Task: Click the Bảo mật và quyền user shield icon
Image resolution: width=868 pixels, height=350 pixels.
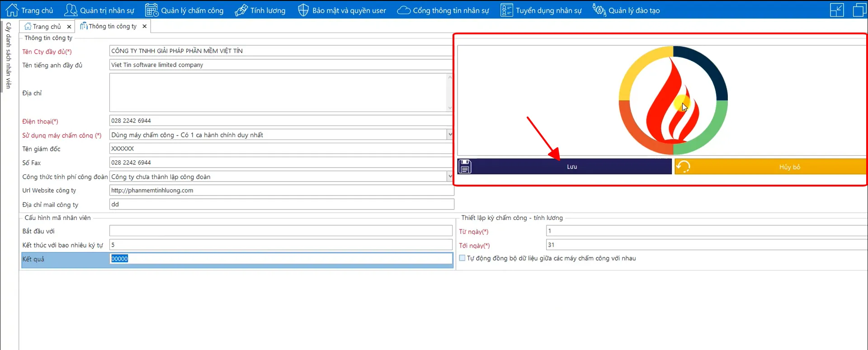Action: (x=303, y=10)
